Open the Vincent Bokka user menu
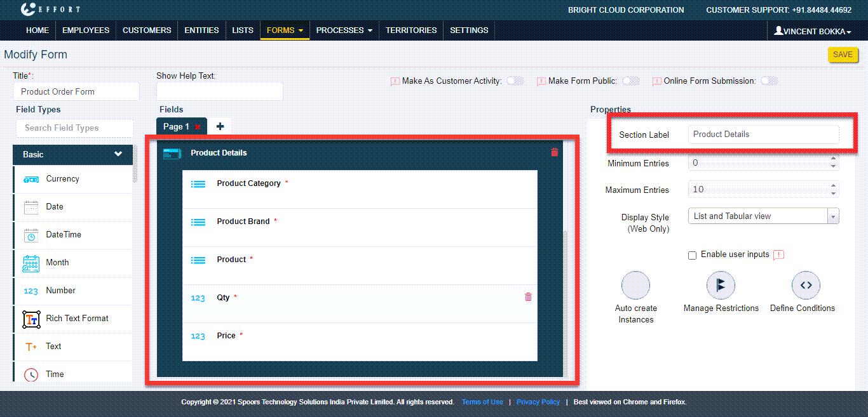Screen dimensions: 868x417 tap(813, 30)
